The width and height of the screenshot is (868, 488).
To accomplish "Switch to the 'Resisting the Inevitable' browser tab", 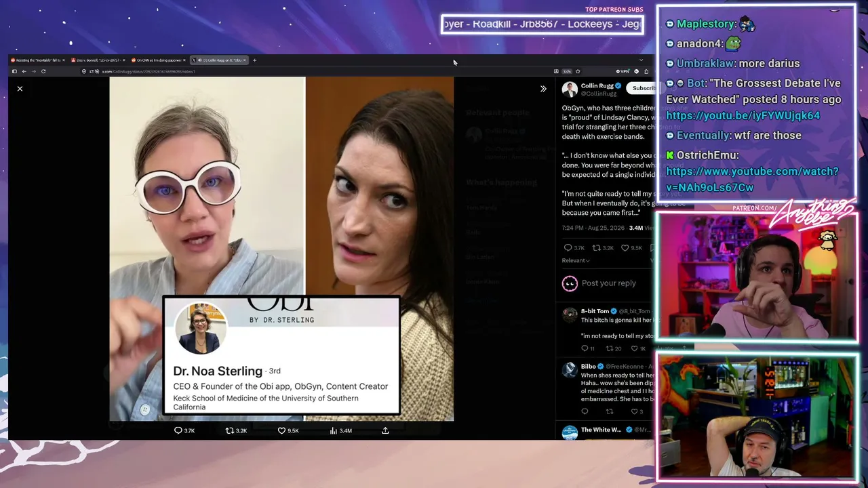I will pyautogui.click(x=37, y=60).
